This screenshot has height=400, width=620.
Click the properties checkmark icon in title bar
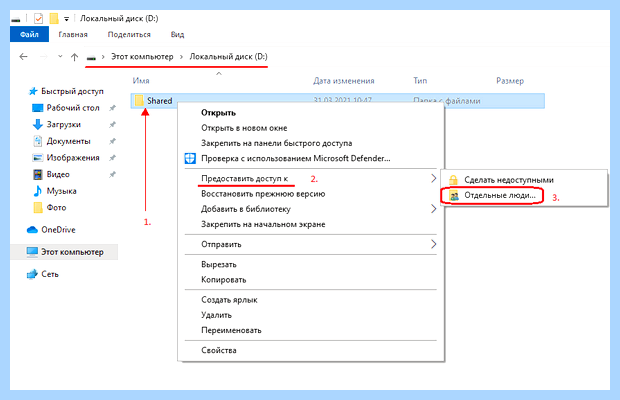38,18
